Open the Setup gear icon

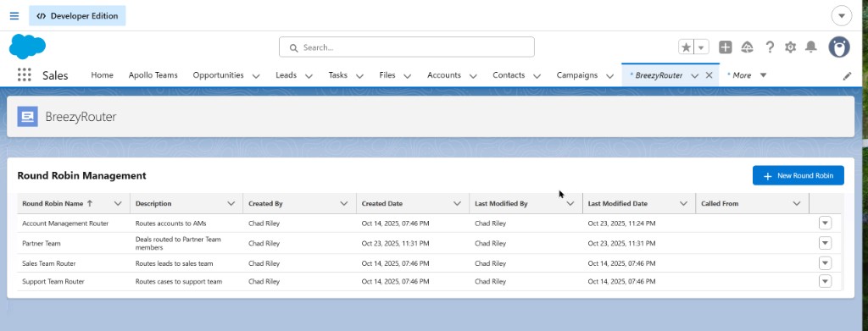791,47
